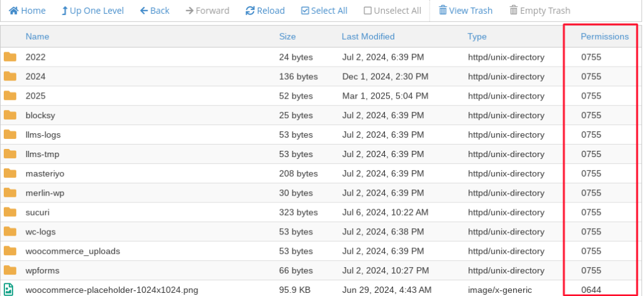
Task: Click the 0755 permissions of 2022
Action: (591, 57)
